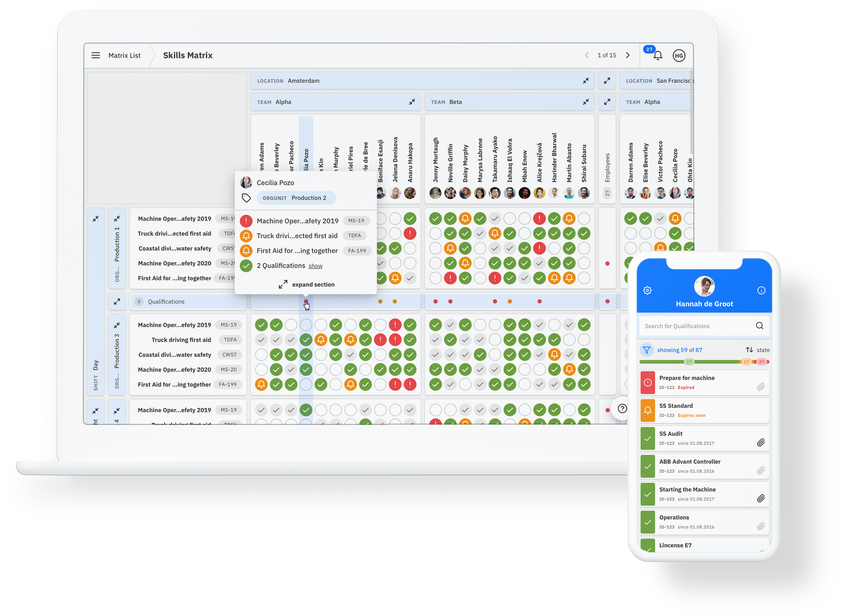
Task: Toggle Neville Griffin's orange Coastal divi...water safety cell
Action: pyautogui.click(x=450, y=248)
